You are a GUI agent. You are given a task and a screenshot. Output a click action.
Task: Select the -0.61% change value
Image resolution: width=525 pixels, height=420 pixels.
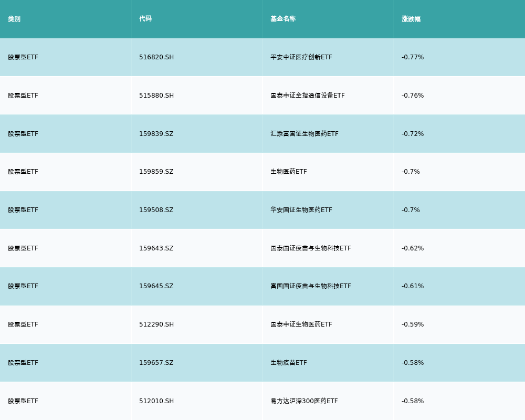click(413, 286)
